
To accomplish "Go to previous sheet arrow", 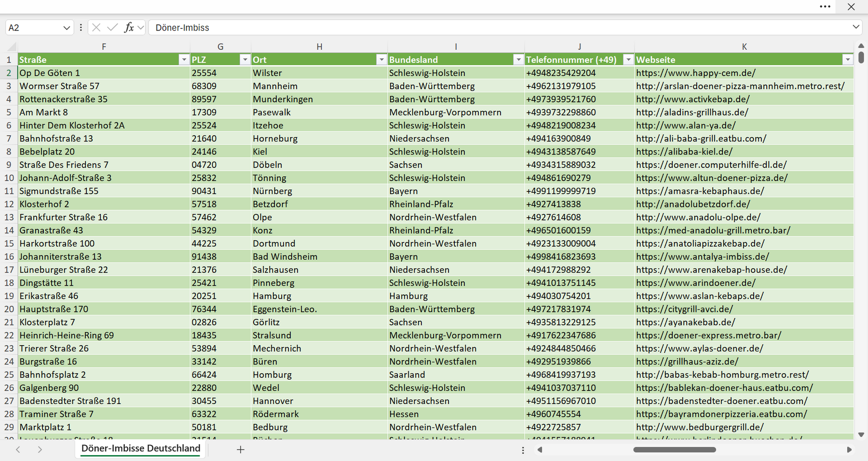I will 18,449.
